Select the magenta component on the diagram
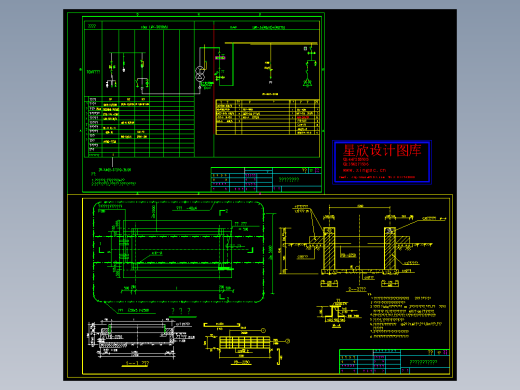The width and height of the screenshot is (520, 390). [x=220, y=58]
